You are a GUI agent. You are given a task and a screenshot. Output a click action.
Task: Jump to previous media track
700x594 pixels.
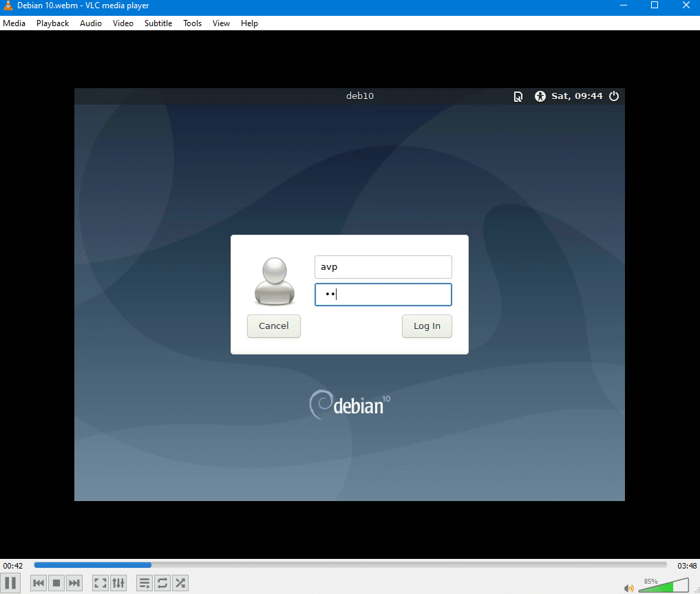pyautogui.click(x=39, y=583)
